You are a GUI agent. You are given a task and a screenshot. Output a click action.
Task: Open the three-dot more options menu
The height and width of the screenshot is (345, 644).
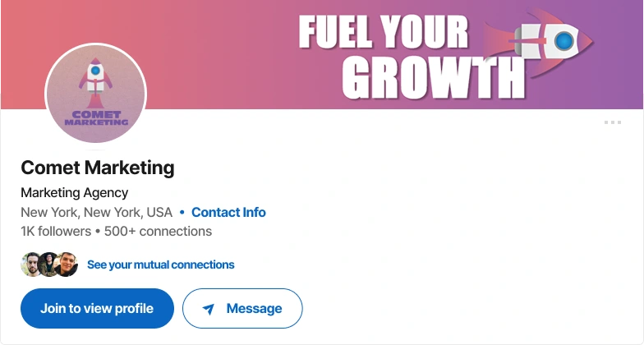(613, 122)
